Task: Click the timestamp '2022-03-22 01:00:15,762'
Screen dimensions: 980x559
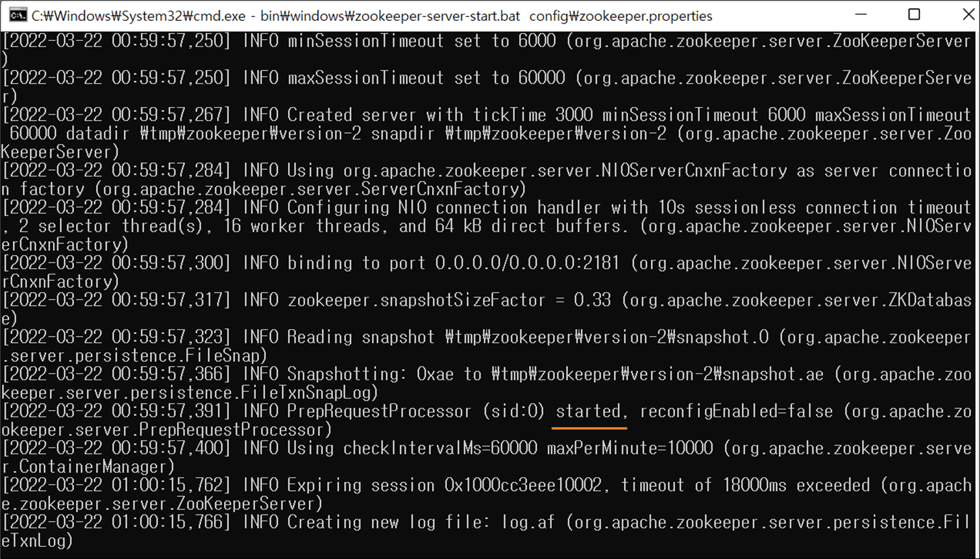Action: [117, 485]
